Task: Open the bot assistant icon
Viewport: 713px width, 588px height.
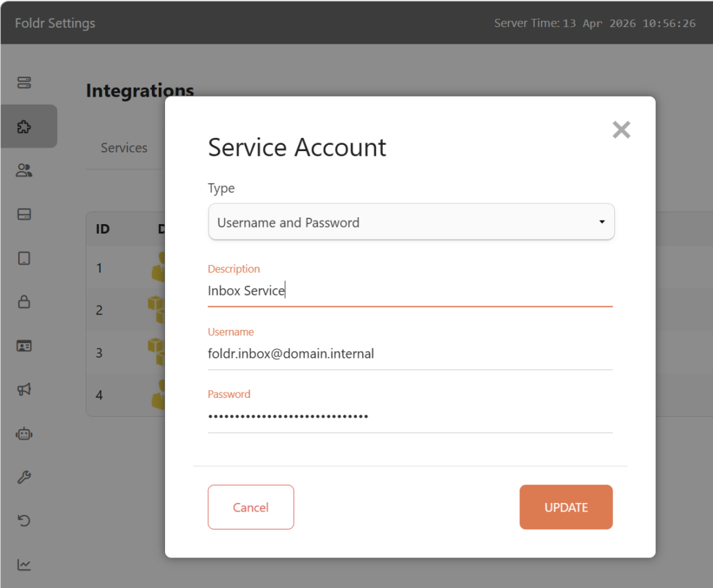Action: pos(24,434)
